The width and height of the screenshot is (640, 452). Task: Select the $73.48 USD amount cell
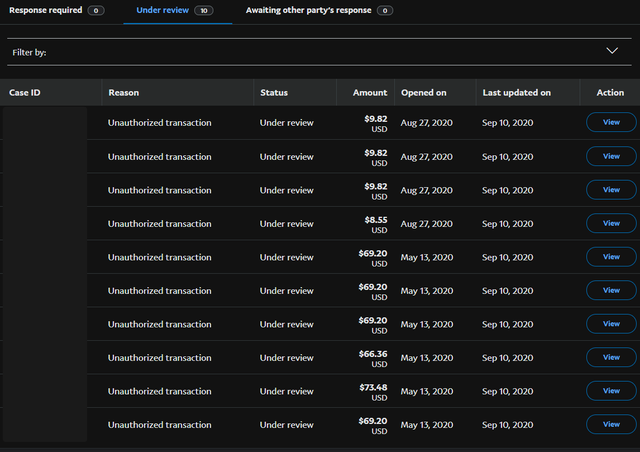[373, 392]
